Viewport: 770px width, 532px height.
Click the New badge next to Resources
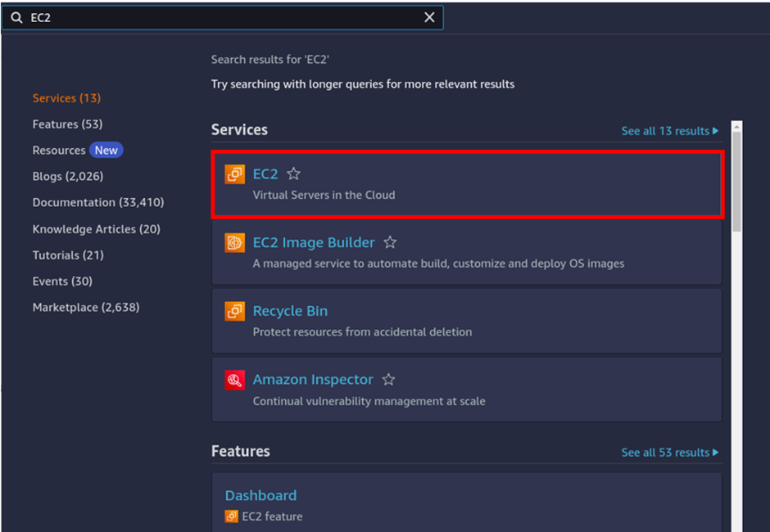pos(106,150)
